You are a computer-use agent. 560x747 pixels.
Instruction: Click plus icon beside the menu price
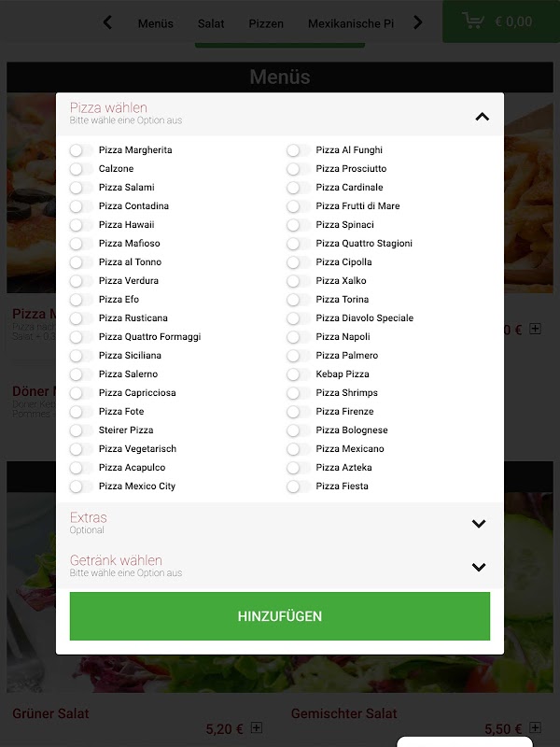coord(535,329)
